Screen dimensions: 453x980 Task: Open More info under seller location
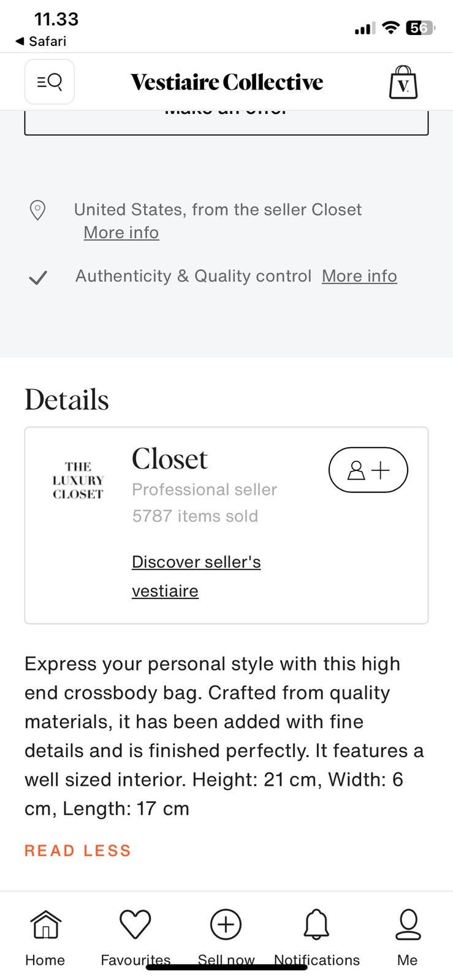tap(121, 233)
